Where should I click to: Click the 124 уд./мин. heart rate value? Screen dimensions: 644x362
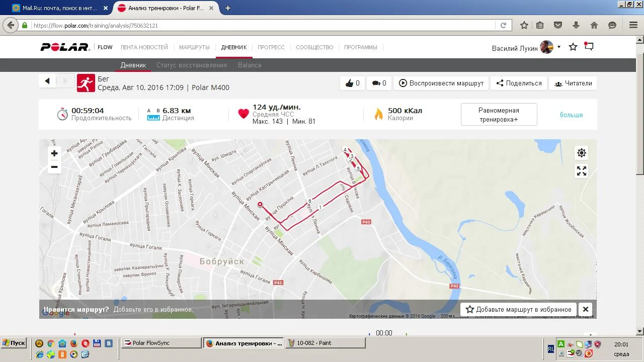tap(277, 107)
